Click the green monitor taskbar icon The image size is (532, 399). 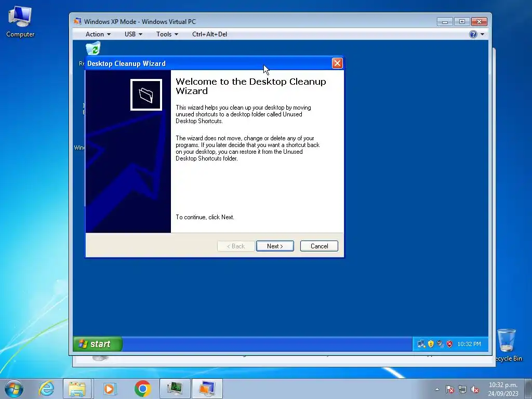(175, 389)
